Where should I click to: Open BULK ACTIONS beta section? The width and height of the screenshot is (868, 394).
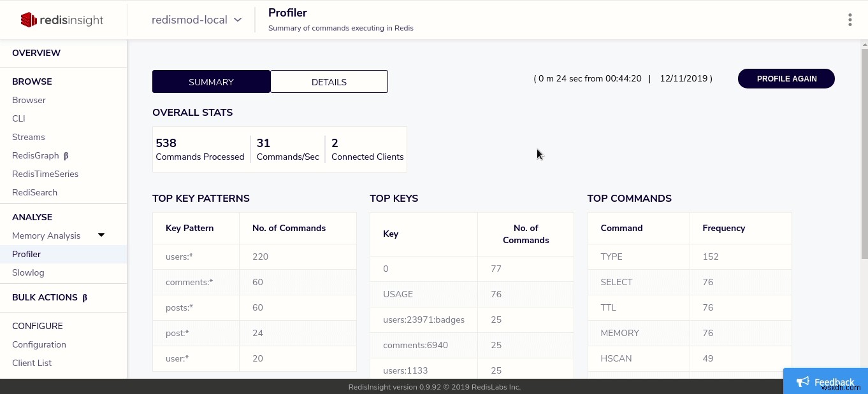coord(50,297)
